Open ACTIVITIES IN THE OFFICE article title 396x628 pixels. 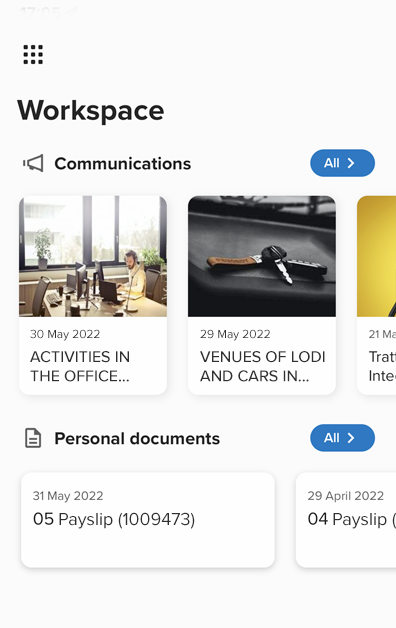coord(80,366)
